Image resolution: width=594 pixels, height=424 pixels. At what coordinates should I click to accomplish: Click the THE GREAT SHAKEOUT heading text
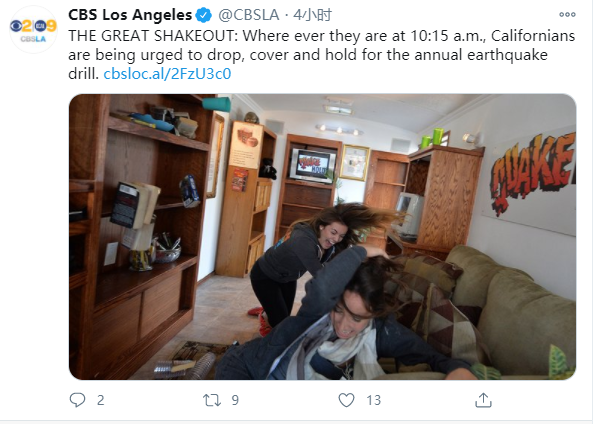[x=152, y=36]
